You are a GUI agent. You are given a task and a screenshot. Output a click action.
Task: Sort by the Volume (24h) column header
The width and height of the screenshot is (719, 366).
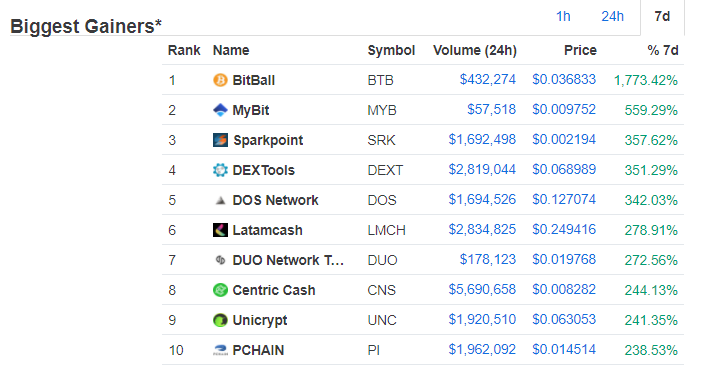tap(475, 50)
